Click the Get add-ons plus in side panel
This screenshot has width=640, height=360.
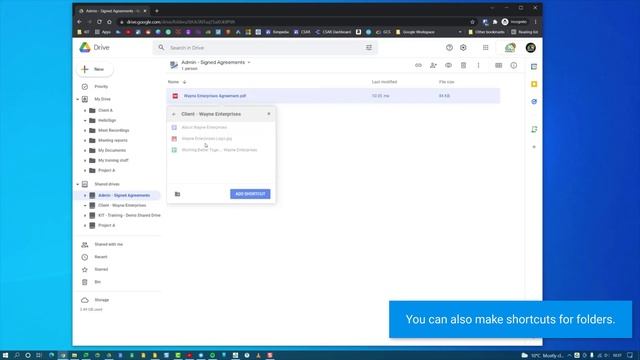click(534, 147)
